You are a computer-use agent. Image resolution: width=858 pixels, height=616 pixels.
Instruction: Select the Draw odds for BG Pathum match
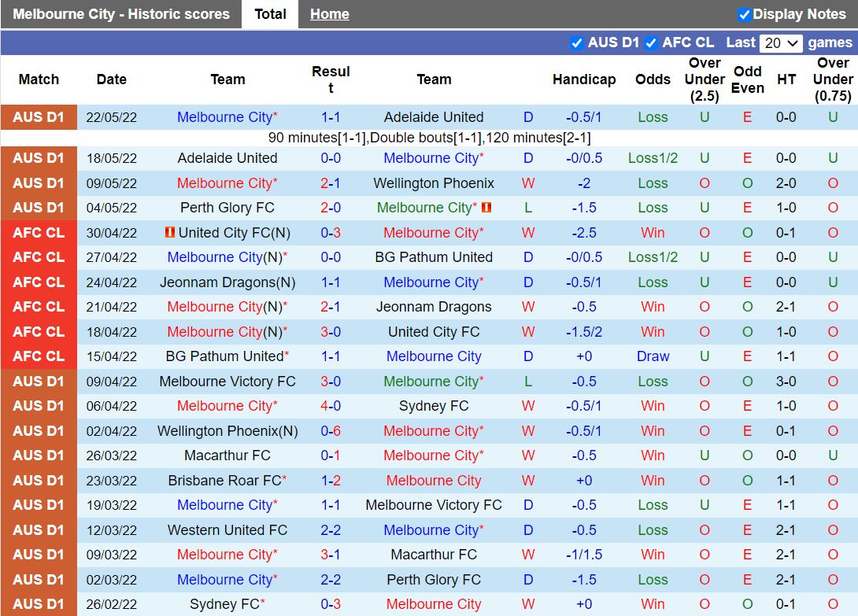(653, 356)
